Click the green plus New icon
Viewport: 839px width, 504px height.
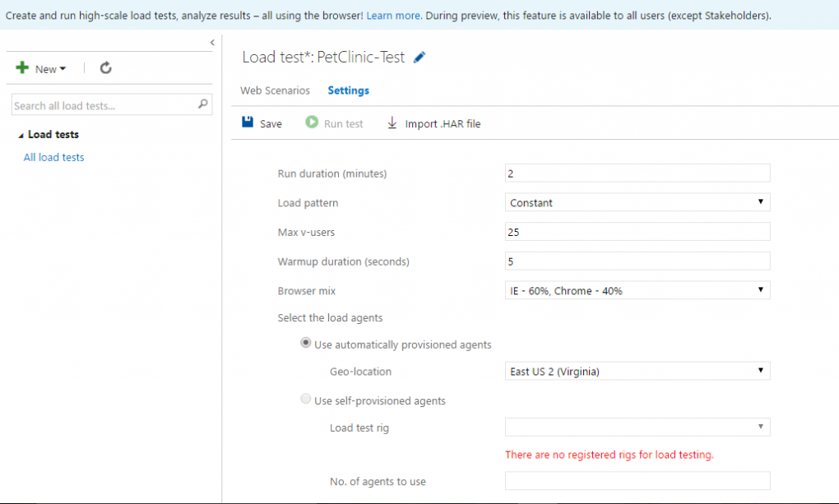[x=22, y=68]
